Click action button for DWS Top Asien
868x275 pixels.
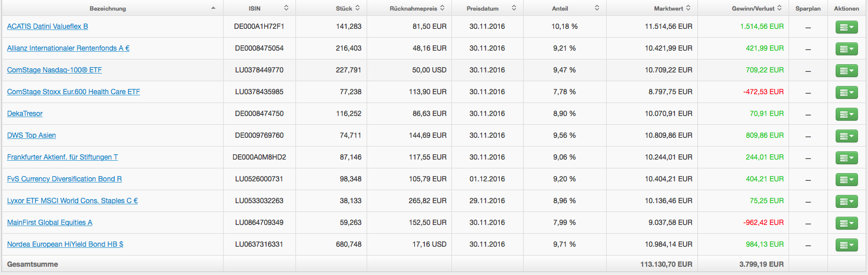847,136
